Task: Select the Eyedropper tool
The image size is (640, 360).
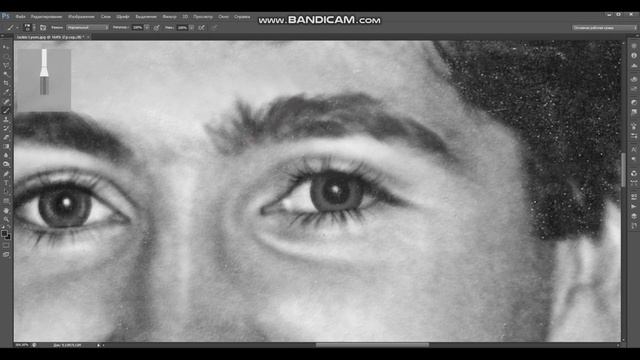Action: 6,92
